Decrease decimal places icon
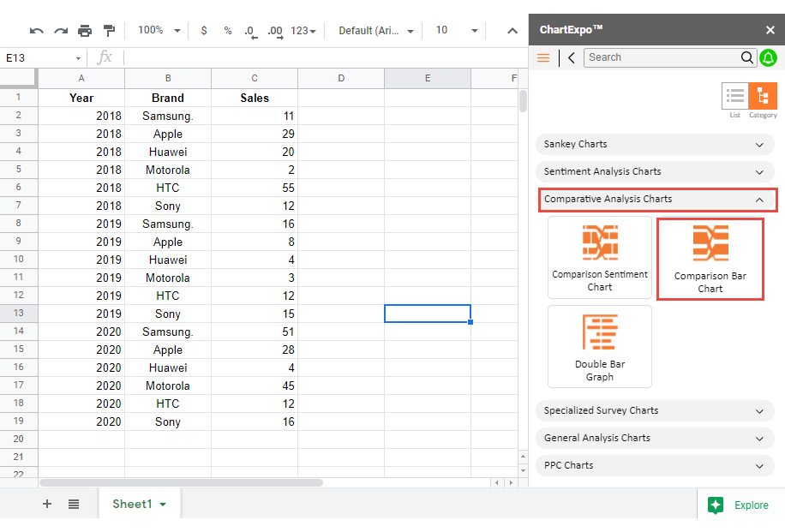The width and height of the screenshot is (785, 532). pyautogui.click(x=250, y=32)
